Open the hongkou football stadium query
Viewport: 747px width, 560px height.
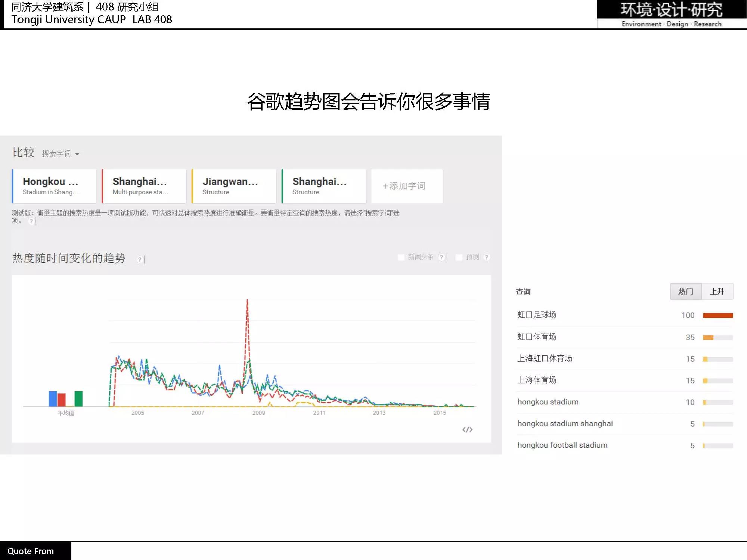pos(562,445)
